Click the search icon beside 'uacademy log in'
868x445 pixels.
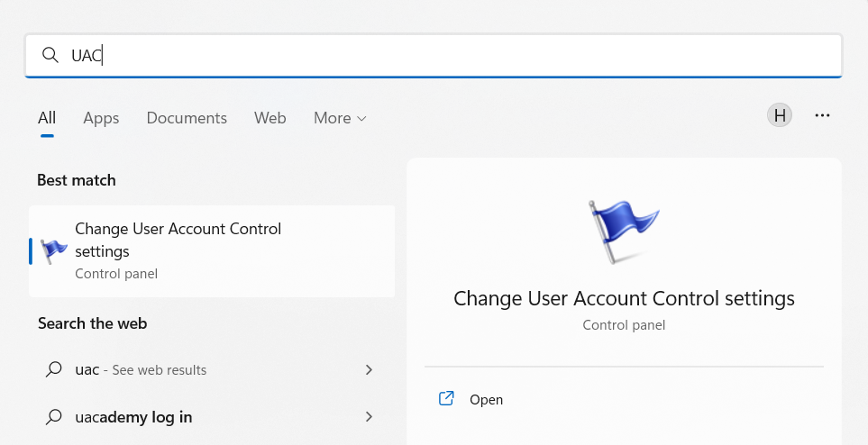(x=55, y=417)
